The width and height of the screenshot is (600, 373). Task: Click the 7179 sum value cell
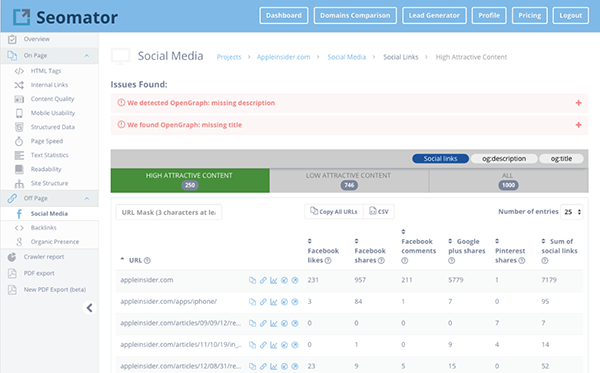click(x=549, y=280)
